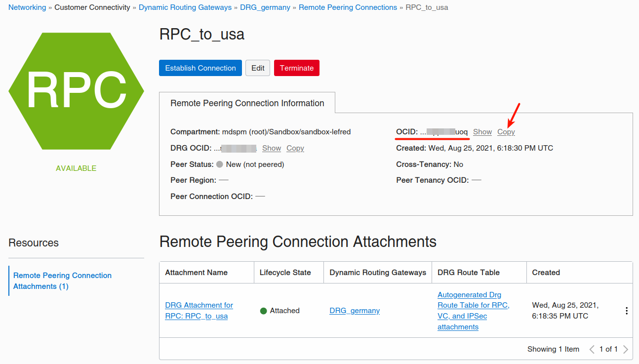639x364 pixels.
Task: Go to the next page of attachments
Action: (626, 349)
